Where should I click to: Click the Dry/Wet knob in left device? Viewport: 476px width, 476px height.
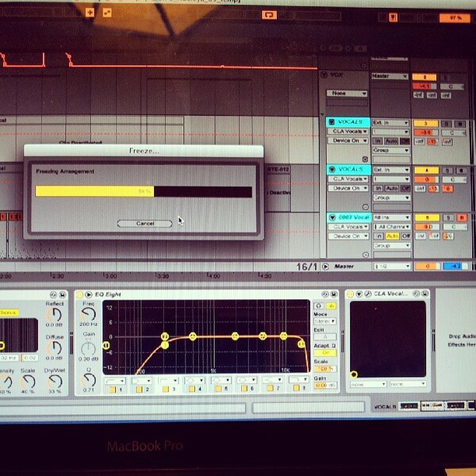(56, 382)
